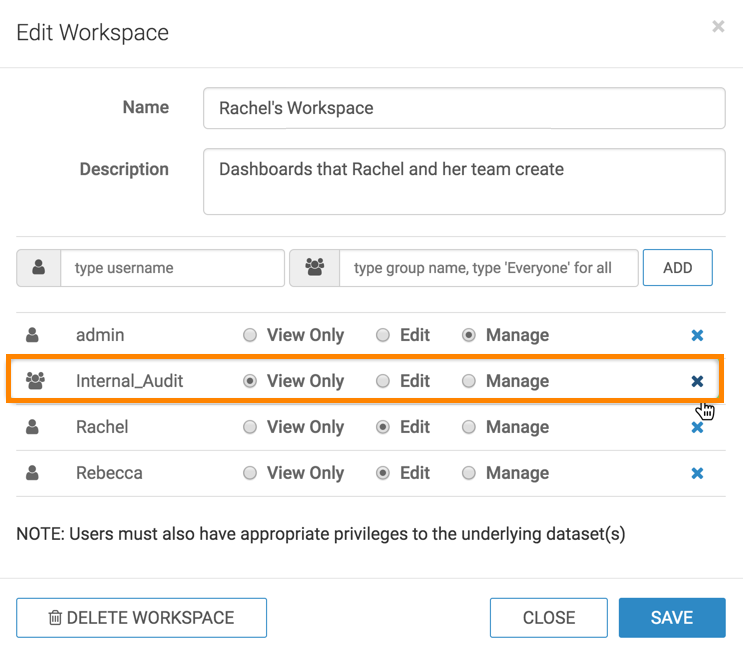
Task: Click the CLOSE button
Action: pyautogui.click(x=548, y=618)
